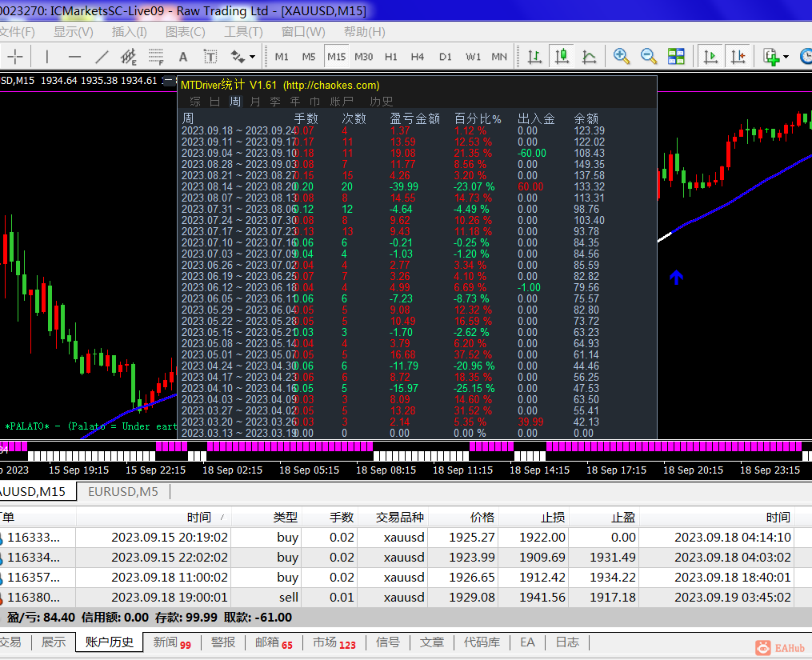The height and width of the screenshot is (660, 812).
Task: Select the 账户 tab in MTDriver panel
Action: [x=342, y=102]
